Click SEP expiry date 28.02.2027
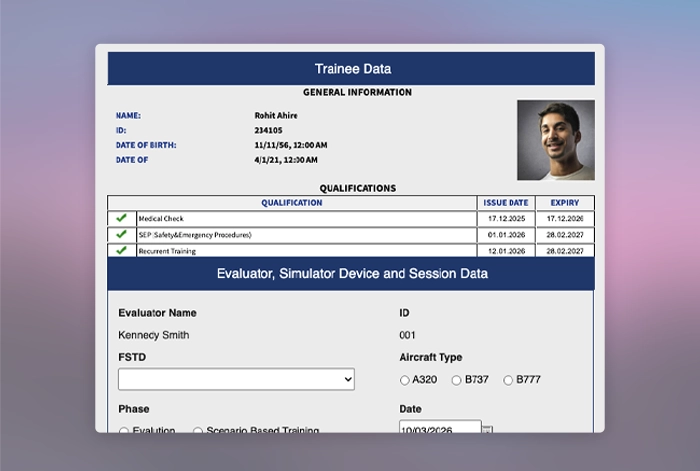 click(565, 235)
